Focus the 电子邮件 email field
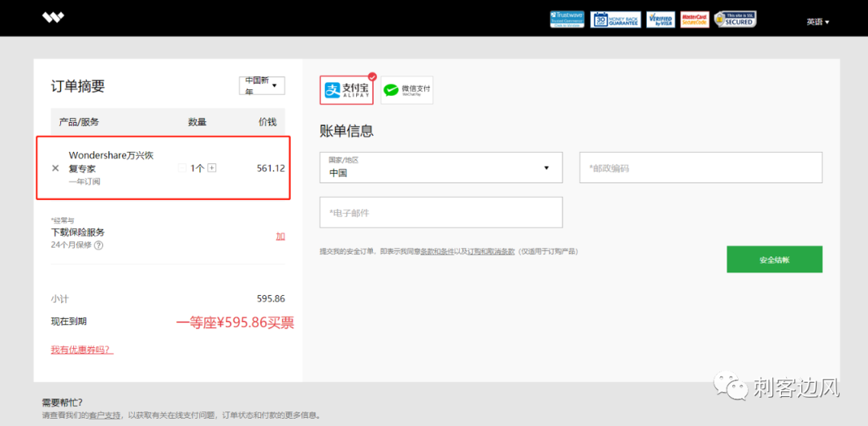Image resolution: width=868 pixels, height=426 pixels. [441, 212]
